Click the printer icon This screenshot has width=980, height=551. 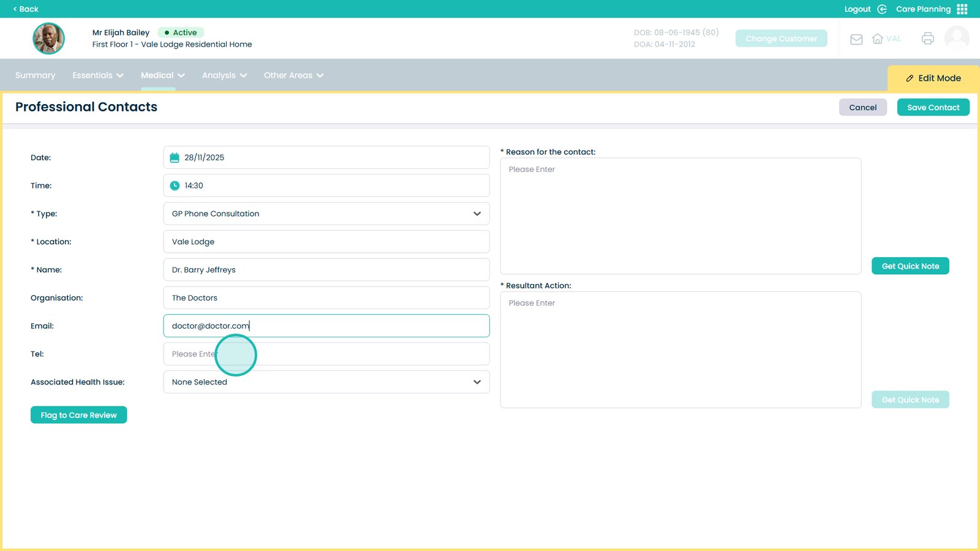(927, 39)
